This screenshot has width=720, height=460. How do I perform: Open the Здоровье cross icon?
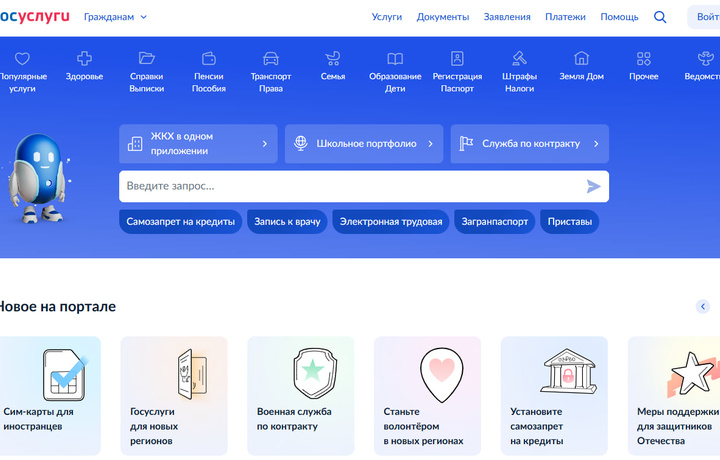pos(84,58)
